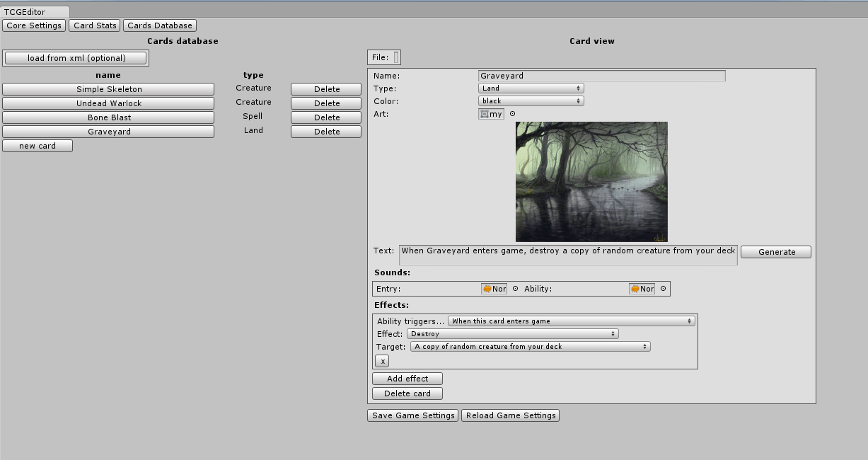Screen dimensions: 868x460
Task: Click the Art texture object field labeled 'my'
Action: click(x=491, y=113)
